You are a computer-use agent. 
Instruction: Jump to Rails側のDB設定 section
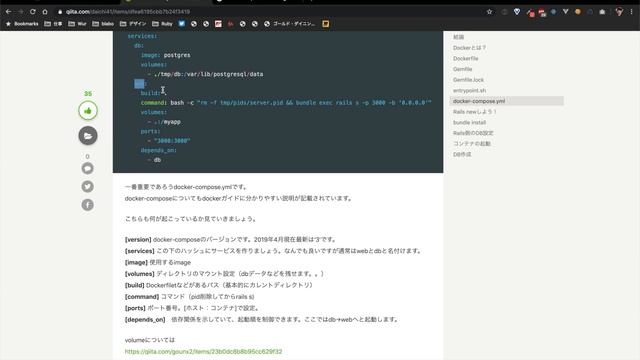tap(473, 133)
